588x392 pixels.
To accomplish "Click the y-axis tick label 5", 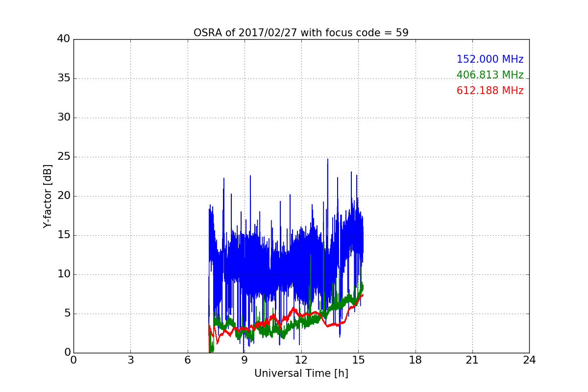I will pos(67,314).
